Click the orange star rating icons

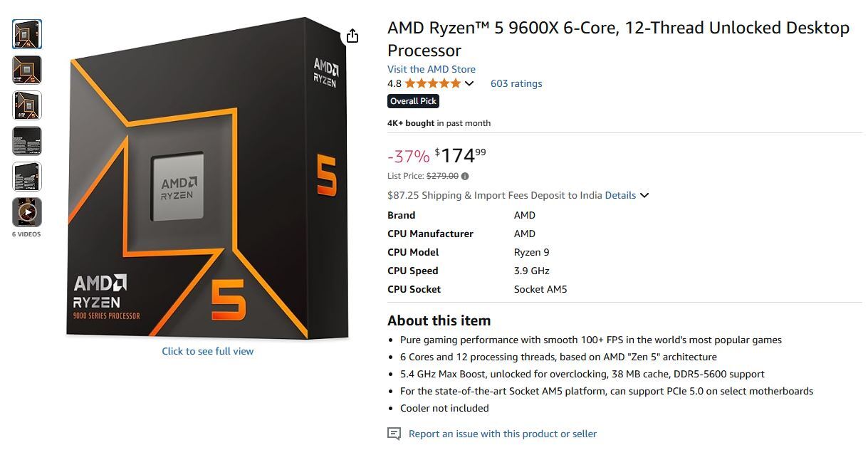pyautogui.click(x=432, y=83)
